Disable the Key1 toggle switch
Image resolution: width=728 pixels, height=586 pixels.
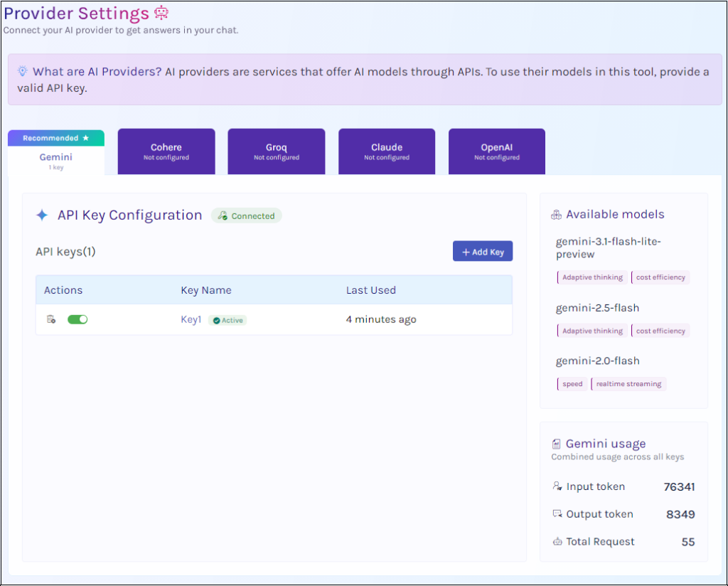[x=77, y=319]
